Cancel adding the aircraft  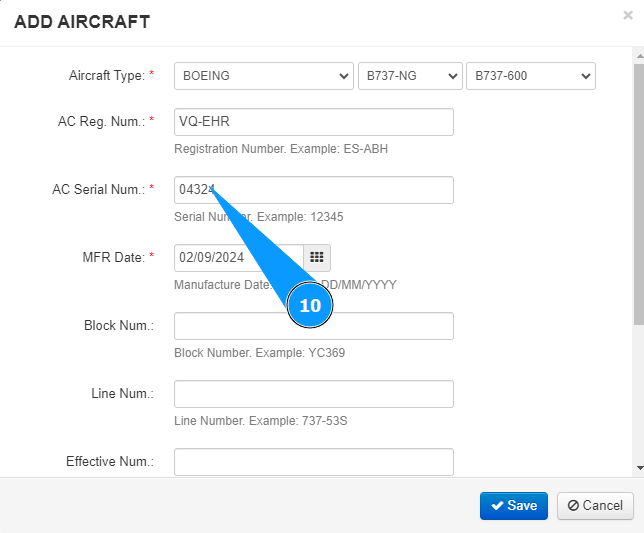(595, 505)
